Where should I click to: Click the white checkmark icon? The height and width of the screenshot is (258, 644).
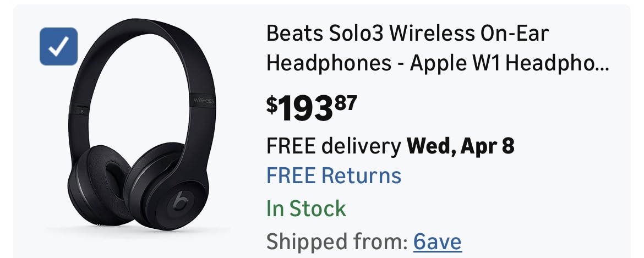[58, 46]
